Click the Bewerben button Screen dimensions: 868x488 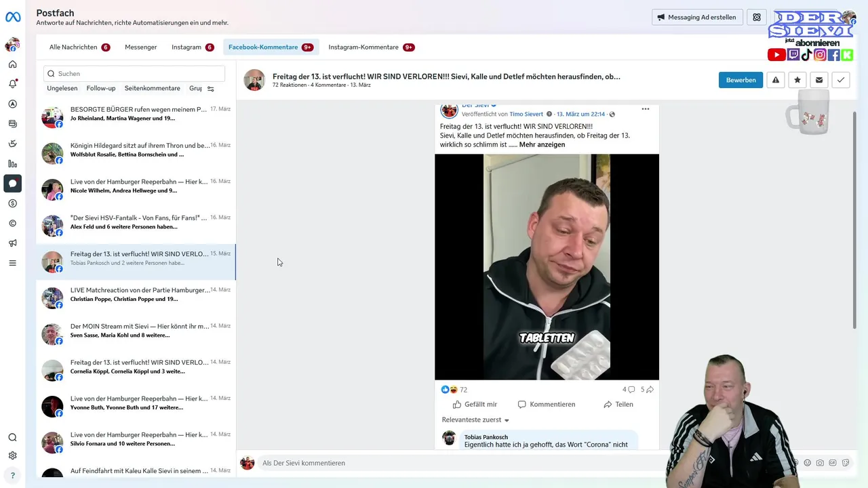coord(741,80)
